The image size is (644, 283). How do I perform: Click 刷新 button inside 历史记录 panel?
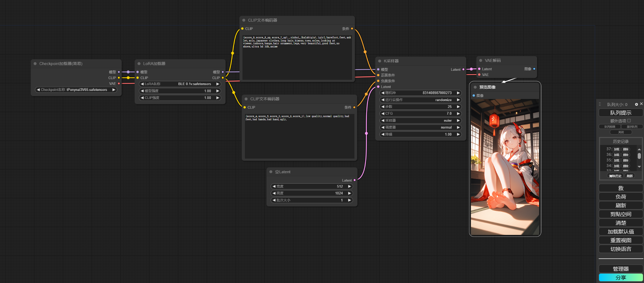630,176
